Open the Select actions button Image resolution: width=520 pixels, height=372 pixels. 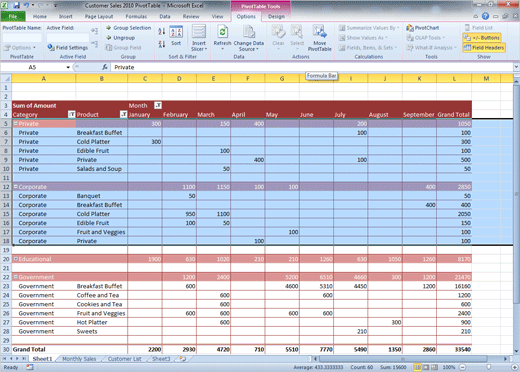pos(297,37)
